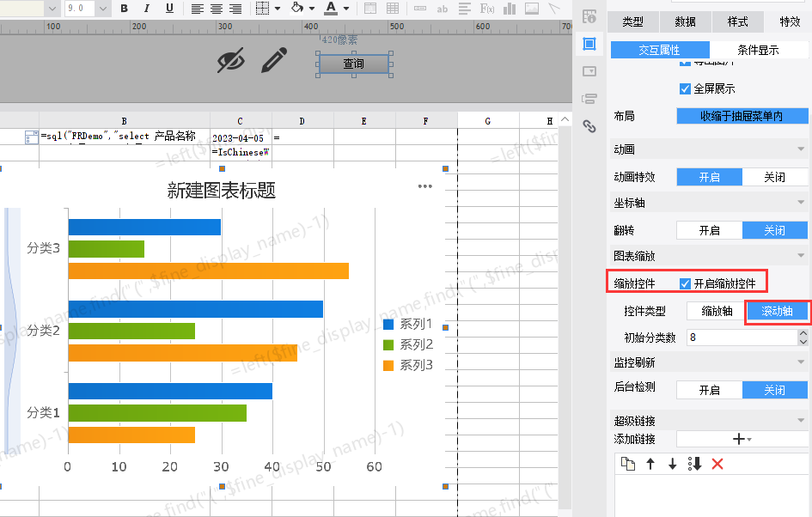Toggle 全屏展示 checkbox
The width and height of the screenshot is (812, 517).
click(685, 89)
